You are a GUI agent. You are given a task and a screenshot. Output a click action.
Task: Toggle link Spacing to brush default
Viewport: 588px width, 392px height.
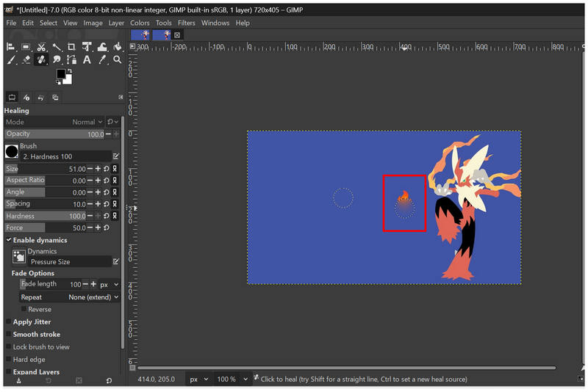pos(115,204)
